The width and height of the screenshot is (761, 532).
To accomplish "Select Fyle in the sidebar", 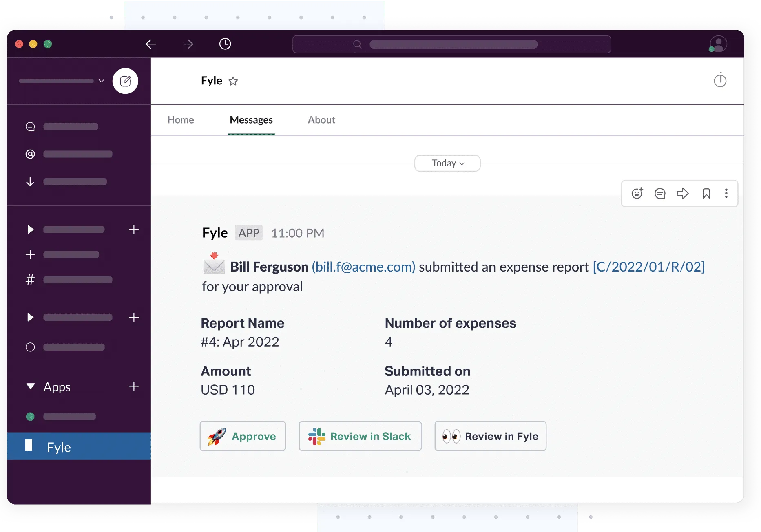I will tap(79, 446).
